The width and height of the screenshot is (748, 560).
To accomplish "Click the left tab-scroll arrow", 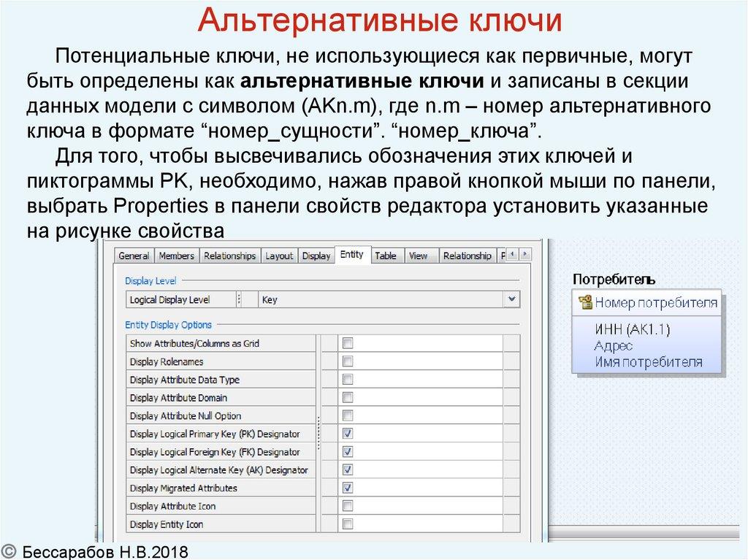I will click(511, 255).
